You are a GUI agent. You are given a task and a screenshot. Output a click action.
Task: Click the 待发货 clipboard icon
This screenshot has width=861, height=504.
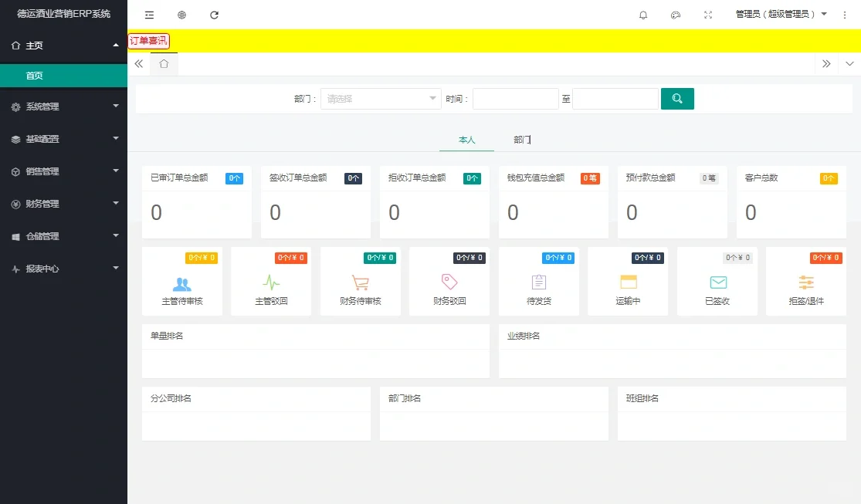[x=539, y=282]
